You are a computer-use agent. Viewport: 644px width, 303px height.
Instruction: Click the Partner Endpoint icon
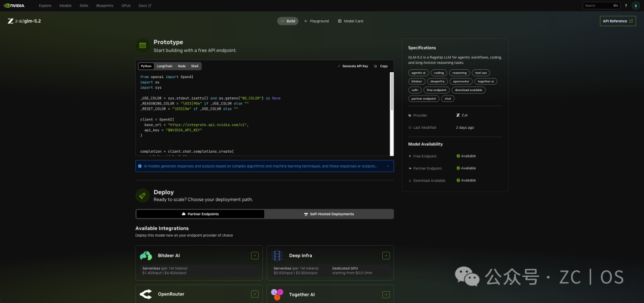pos(410,168)
